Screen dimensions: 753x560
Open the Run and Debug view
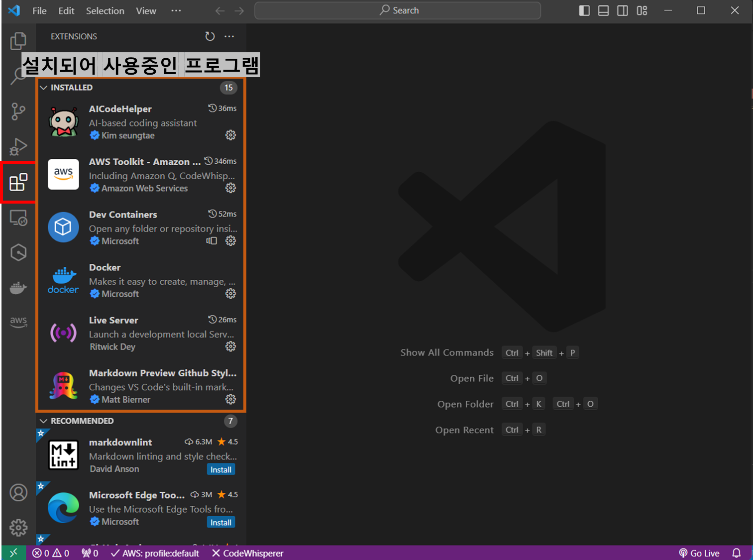pyautogui.click(x=18, y=147)
